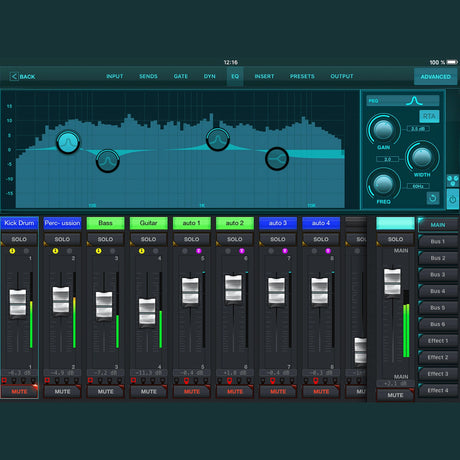Screen dimensions: 460x460
Task: Click the three-dots icon beside Width knob
Action: [x=452, y=180]
